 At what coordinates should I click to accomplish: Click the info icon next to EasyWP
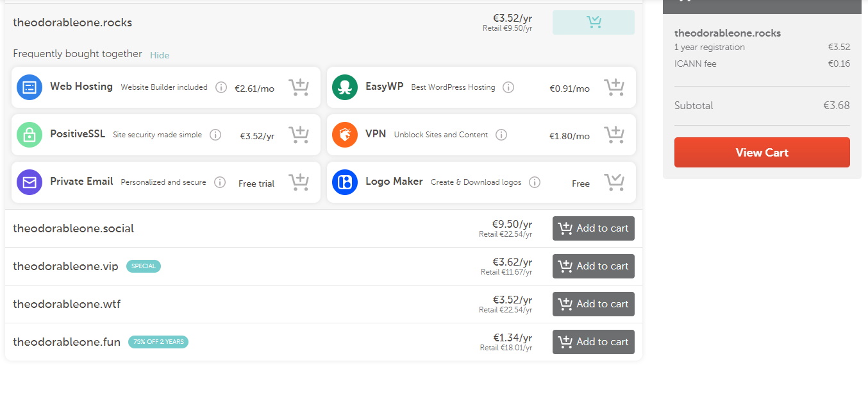tap(508, 87)
